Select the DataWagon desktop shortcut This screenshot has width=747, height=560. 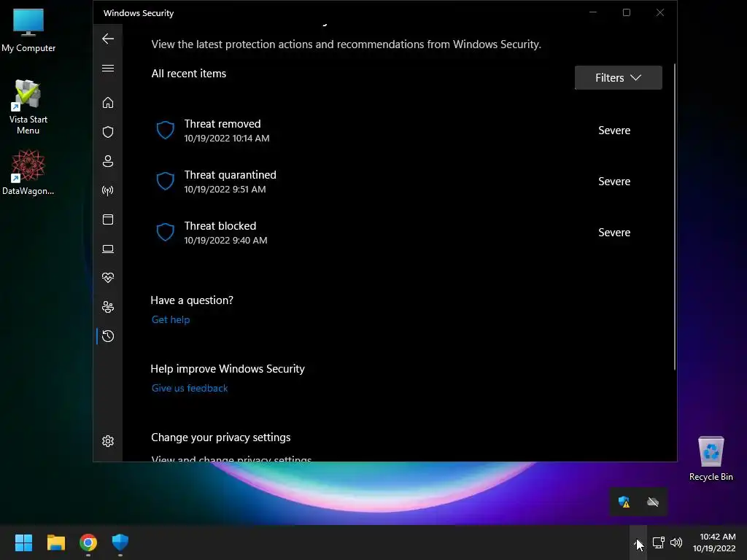coord(28,172)
